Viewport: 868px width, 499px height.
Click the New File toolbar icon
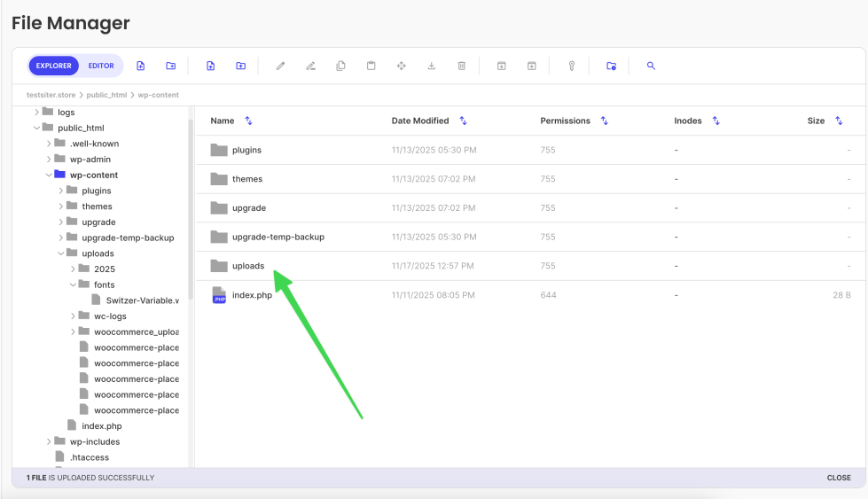click(141, 66)
